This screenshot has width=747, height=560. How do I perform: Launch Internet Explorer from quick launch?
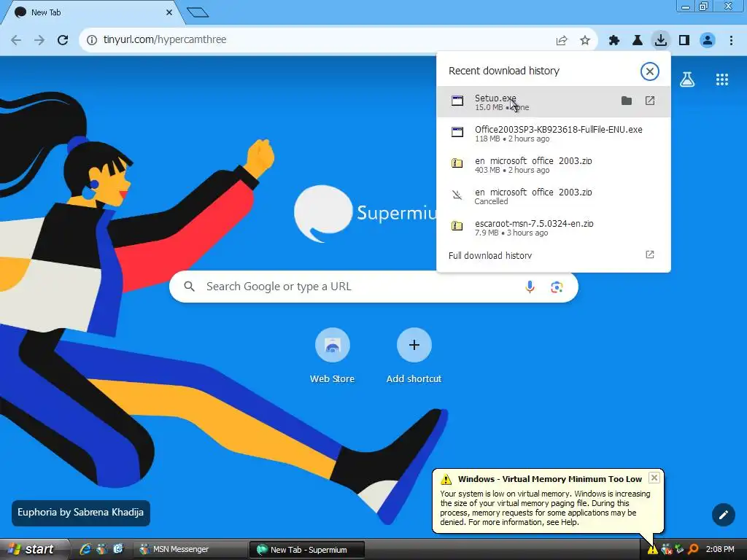click(x=86, y=550)
